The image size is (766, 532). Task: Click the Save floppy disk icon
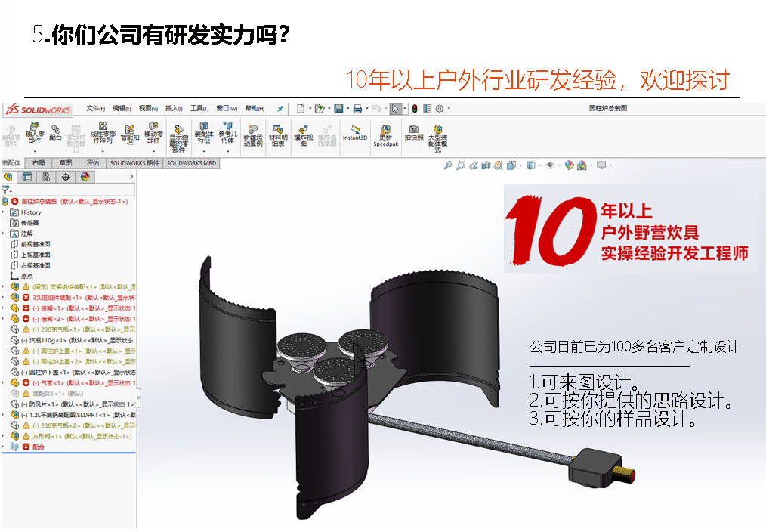pos(338,109)
